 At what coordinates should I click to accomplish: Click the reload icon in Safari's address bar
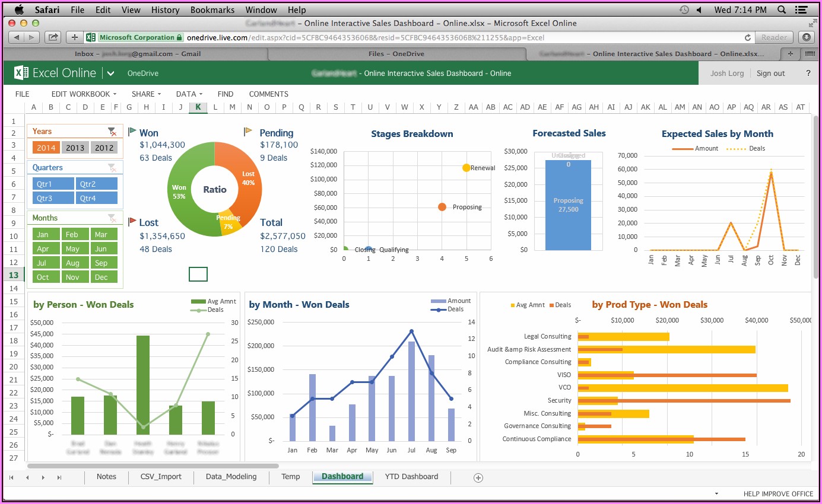(748, 37)
